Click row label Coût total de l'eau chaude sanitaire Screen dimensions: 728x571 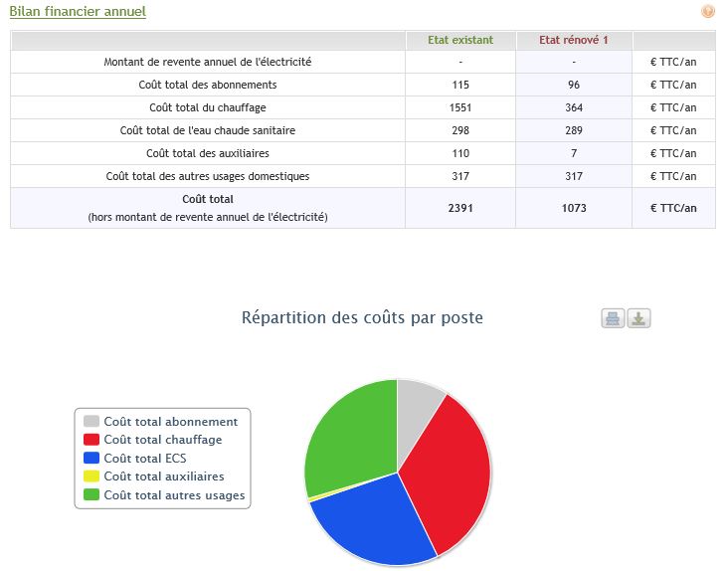click(x=208, y=130)
